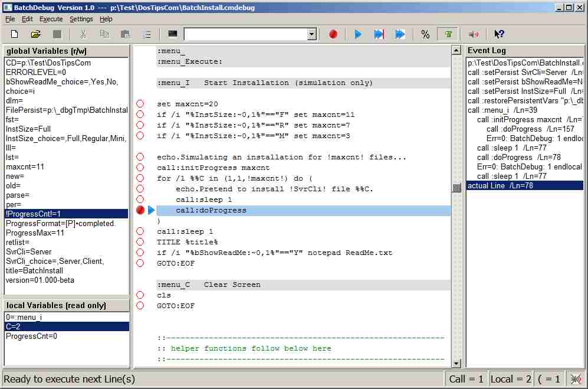Click inside the toolbar combo box field

coord(246,34)
